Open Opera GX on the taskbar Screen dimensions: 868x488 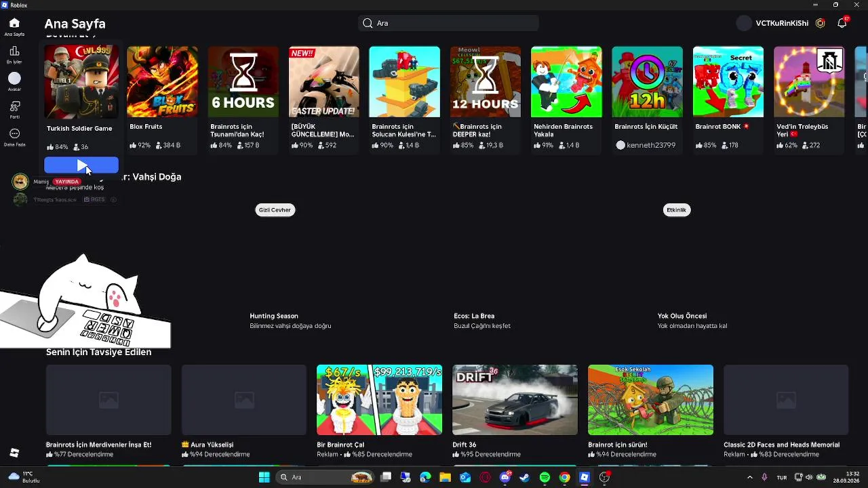(485, 477)
